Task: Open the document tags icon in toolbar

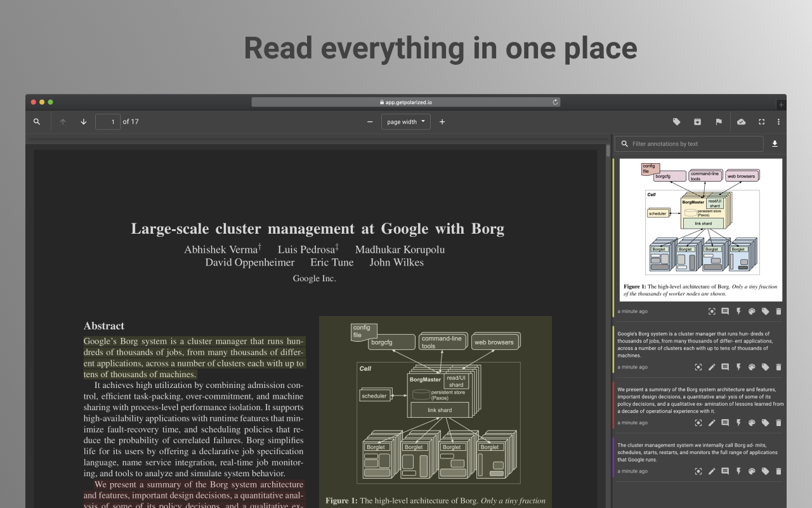Action: [677, 122]
